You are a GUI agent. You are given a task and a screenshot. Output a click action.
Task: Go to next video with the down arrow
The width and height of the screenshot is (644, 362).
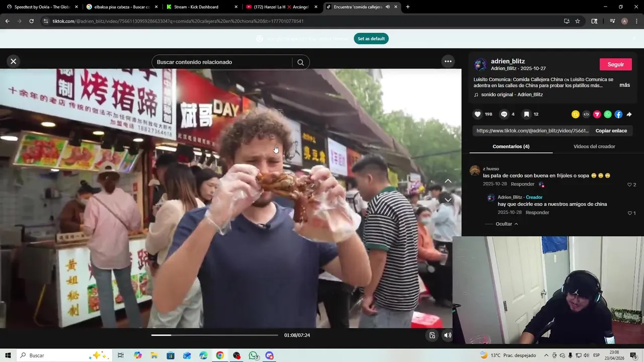[x=448, y=200]
